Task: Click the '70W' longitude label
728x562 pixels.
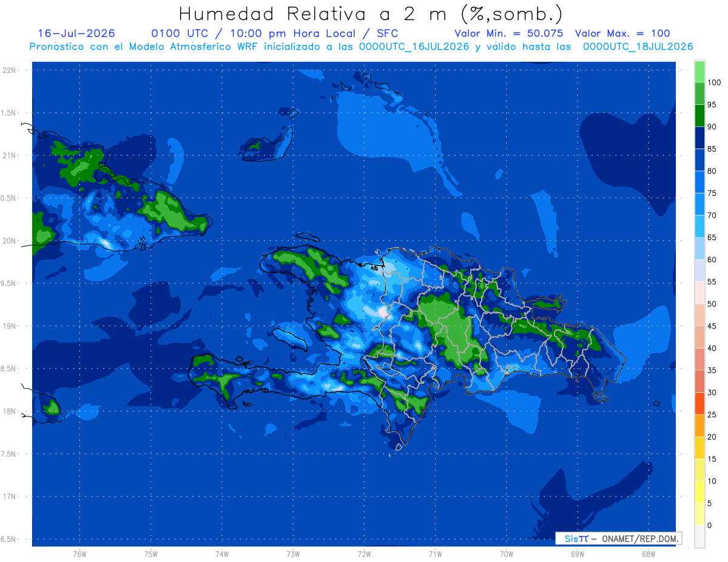Action: click(x=507, y=554)
